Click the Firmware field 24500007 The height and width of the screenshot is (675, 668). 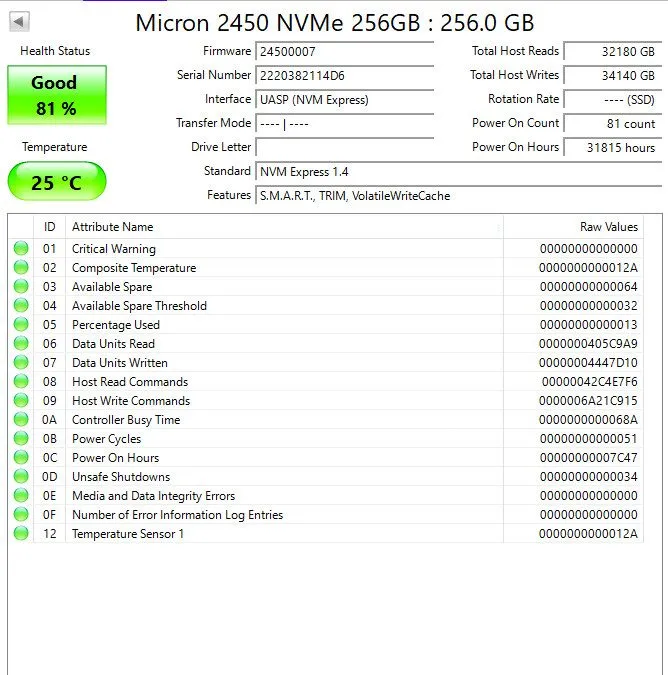pos(344,52)
